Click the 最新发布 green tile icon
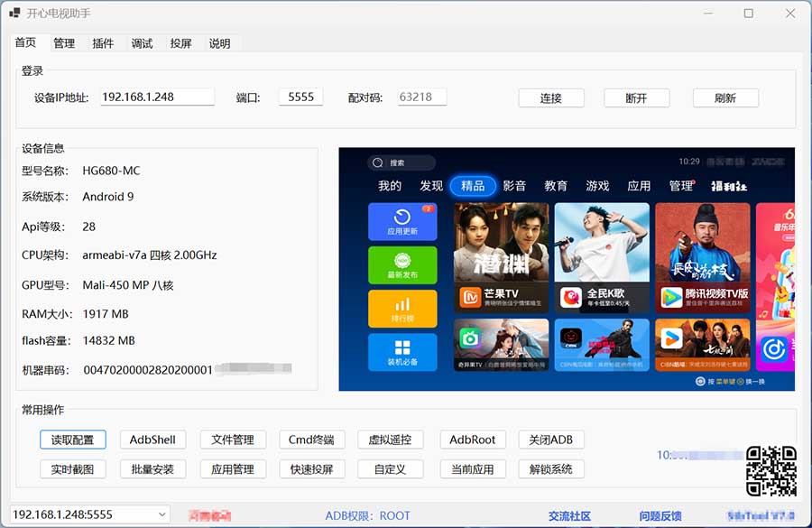The width and height of the screenshot is (812, 528). click(x=402, y=261)
